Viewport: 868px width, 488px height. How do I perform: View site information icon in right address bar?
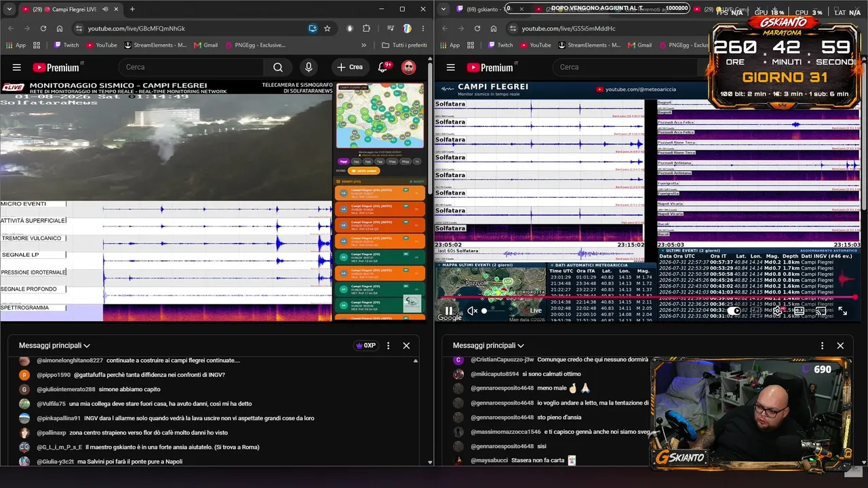click(513, 28)
